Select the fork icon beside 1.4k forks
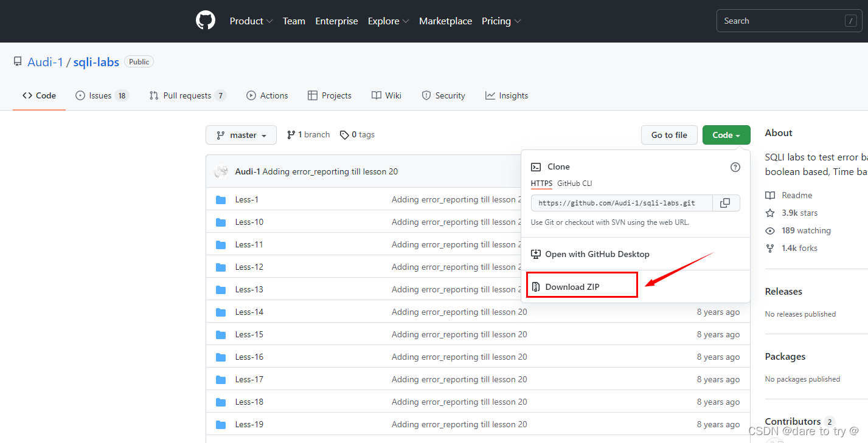Screen dimensions: 868x443 click(770, 248)
